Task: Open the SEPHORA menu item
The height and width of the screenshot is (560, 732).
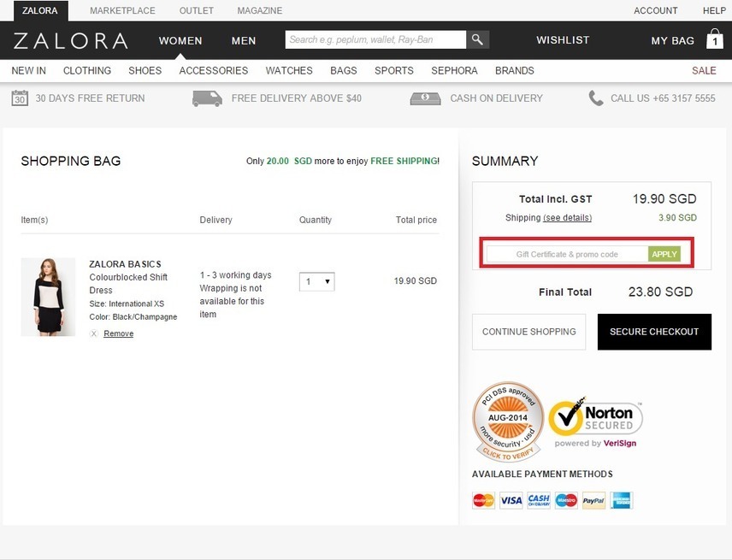Action: pos(454,70)
